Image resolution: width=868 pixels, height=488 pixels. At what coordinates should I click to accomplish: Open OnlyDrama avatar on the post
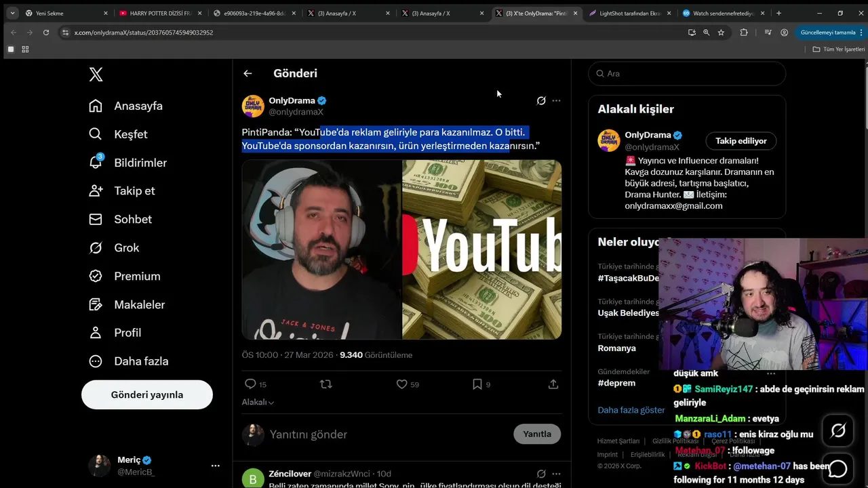[253, 106]
